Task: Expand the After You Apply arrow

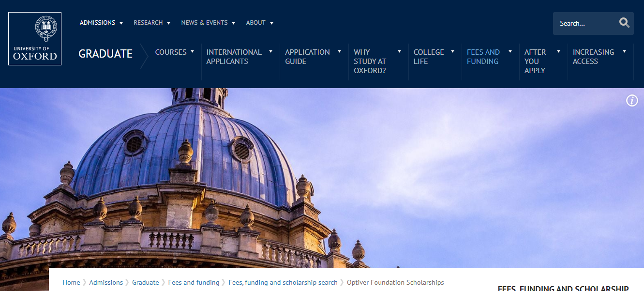Action: (558, 52)
